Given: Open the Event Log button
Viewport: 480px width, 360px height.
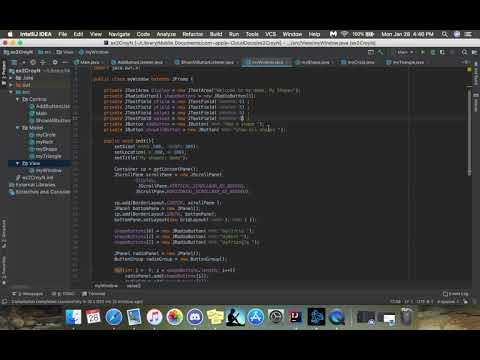Looking at the screenshot, I should coord(455,294).
